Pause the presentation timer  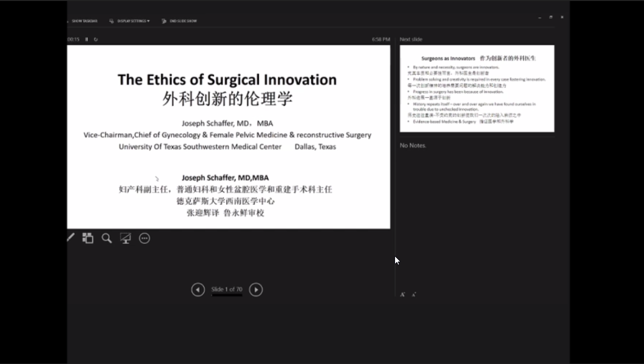tap(87, 39)
